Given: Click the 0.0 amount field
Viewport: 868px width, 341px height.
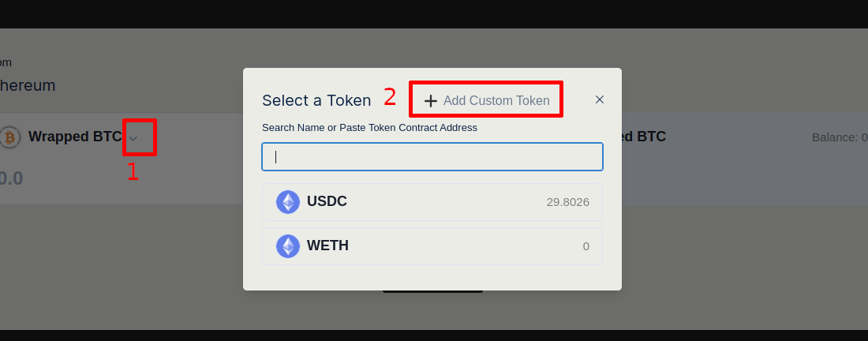Looking at the screenshot, I should [11, 178].
